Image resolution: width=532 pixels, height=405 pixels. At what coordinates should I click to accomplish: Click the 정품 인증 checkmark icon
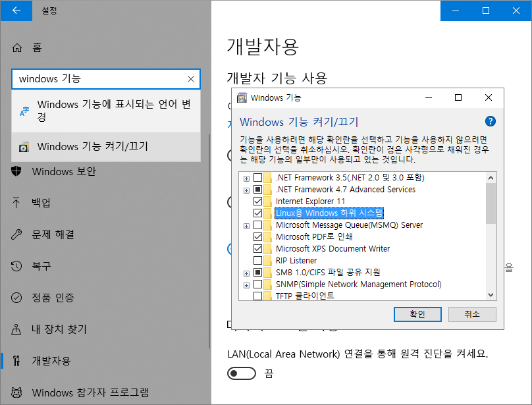16,298
